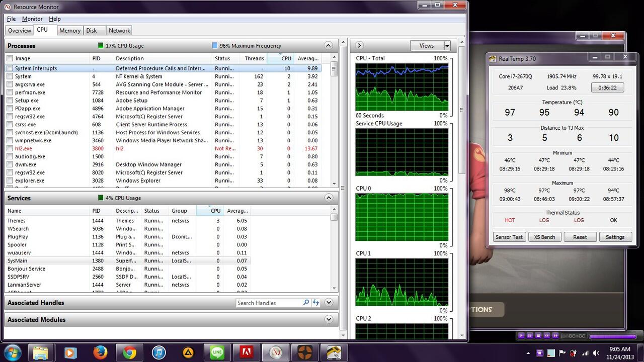The height and width of the screenshot is (362, 644).
Task: Open the volume tray icon
Action: pyautogui.click(x=597, y=353)
